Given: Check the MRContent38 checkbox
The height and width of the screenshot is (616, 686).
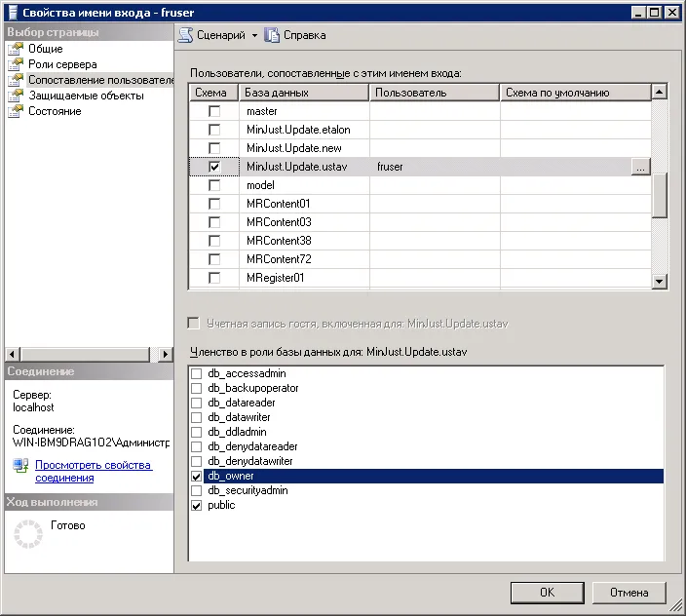Looking at the screenshot, I should point(214,241).
